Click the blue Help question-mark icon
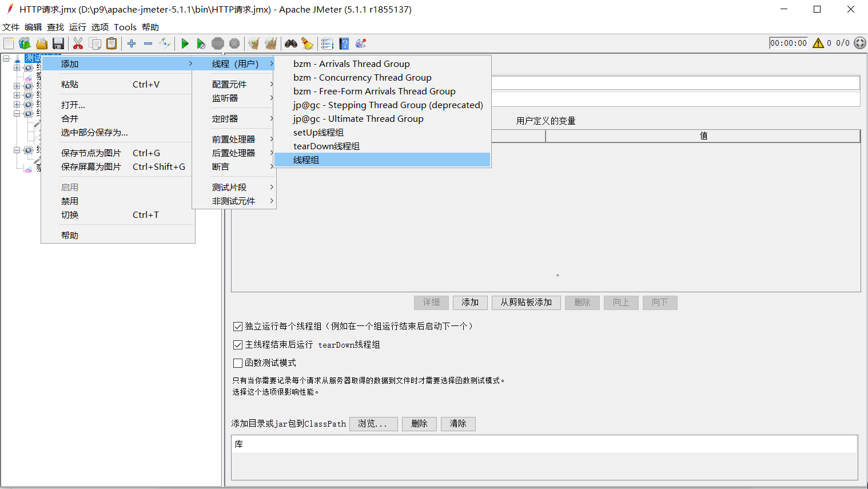 344,43
